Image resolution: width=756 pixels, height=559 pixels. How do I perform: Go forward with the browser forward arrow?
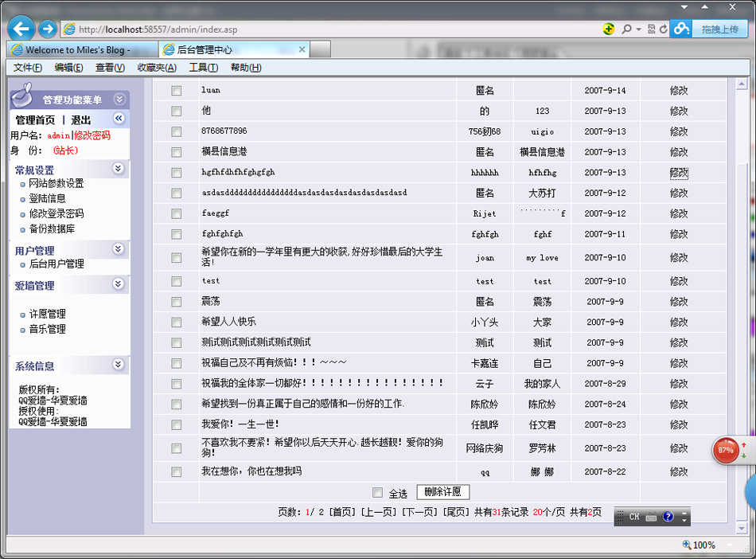pos(47,29)
